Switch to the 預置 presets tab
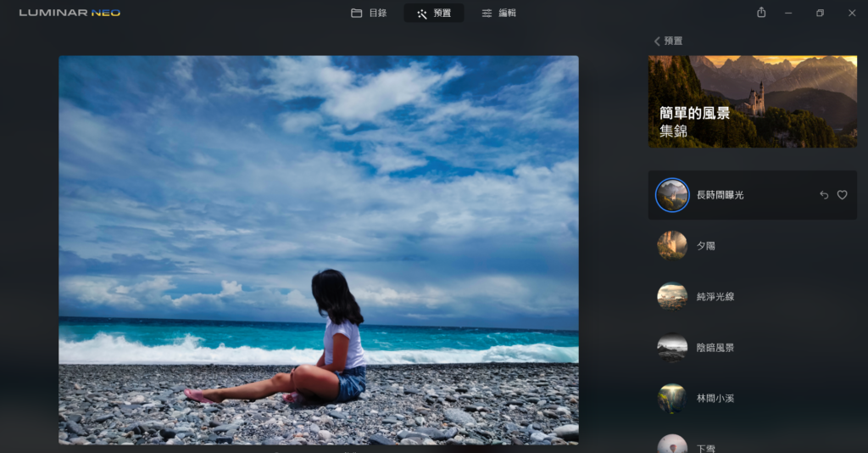 pyautogui.click(x=434, y=13)
